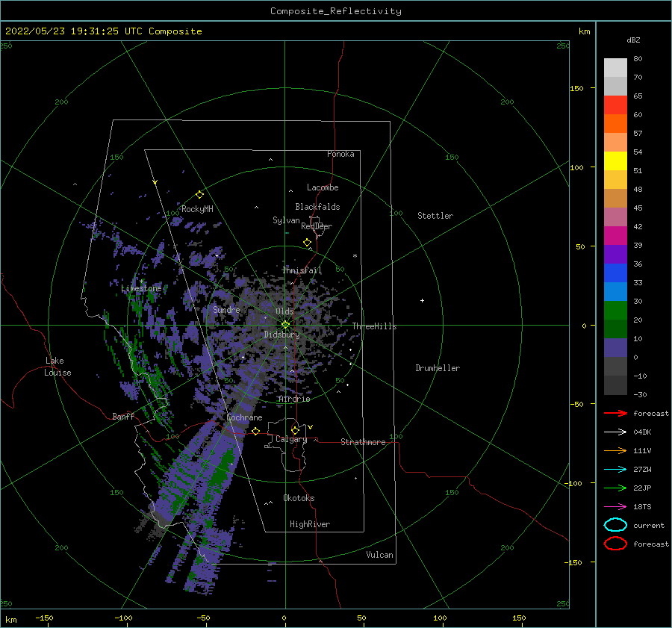
Task: Click the Okotoks label
Action: (299, 498)
